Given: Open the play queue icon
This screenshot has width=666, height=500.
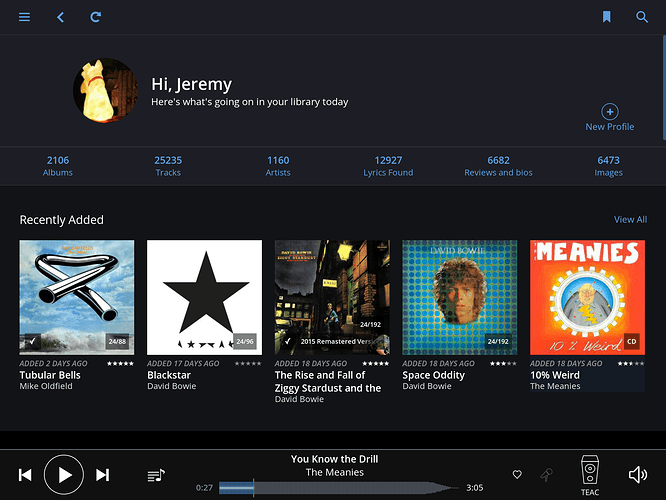Looking at the screenshot, I should click(156, 475).
